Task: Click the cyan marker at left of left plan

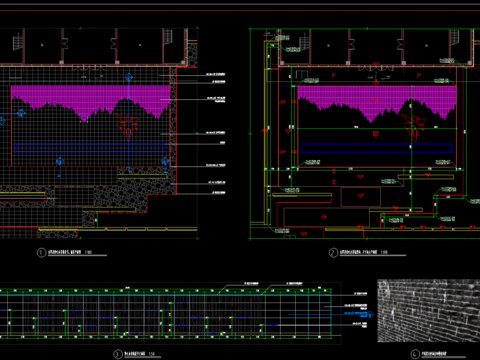Action: [x=21, y=113]
